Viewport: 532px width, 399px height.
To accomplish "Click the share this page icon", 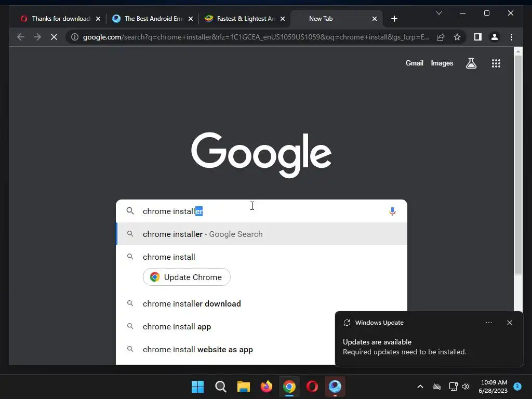I will coord(441,37).
